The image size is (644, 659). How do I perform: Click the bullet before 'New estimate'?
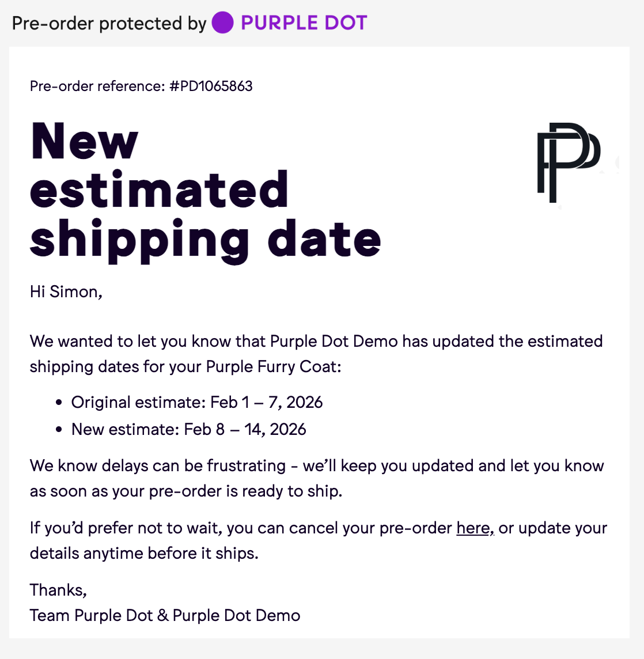click(x=59, y=430)
